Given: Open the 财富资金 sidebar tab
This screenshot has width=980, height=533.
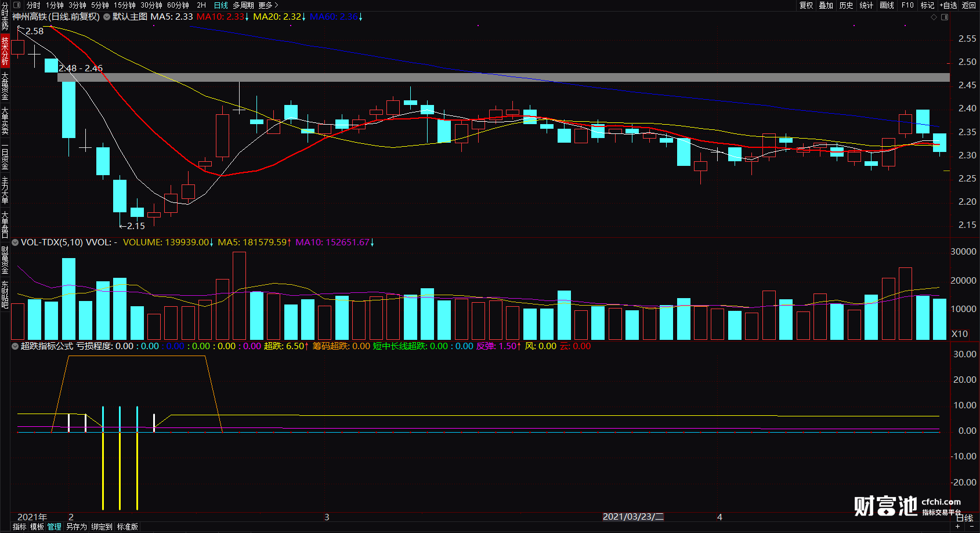Looking at the screenshot, I should click(x=5, y=260).
